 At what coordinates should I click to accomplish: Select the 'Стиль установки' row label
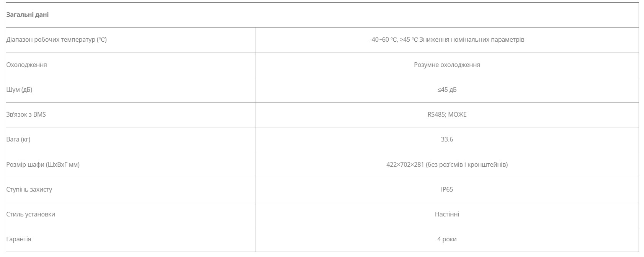tap(31, 214)
